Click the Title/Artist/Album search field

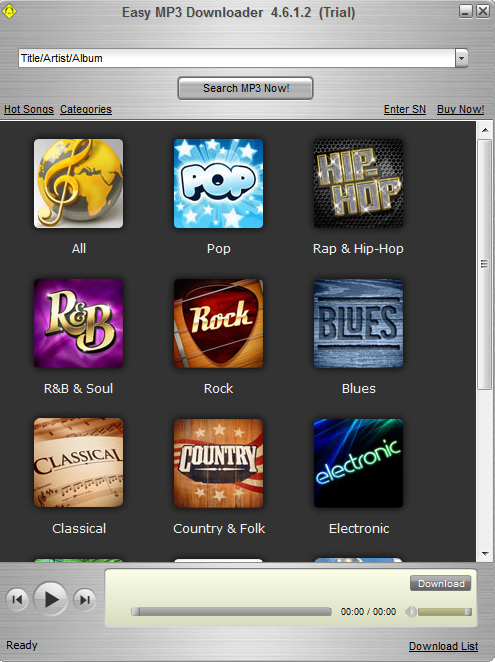237,58
